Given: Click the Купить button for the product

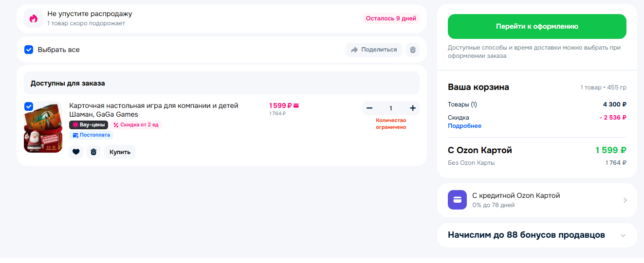Looking at the screenshot, I should tap(120, 152).
